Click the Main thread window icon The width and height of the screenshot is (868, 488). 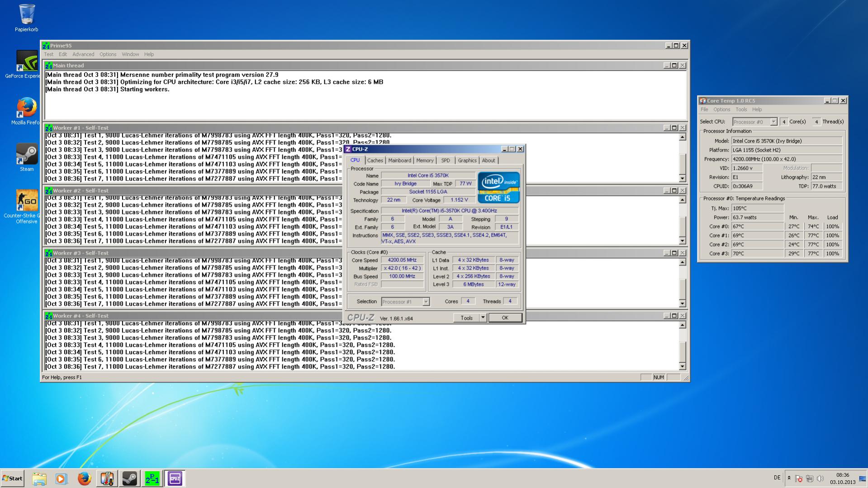pyautogui.click(x=49, y=66)
